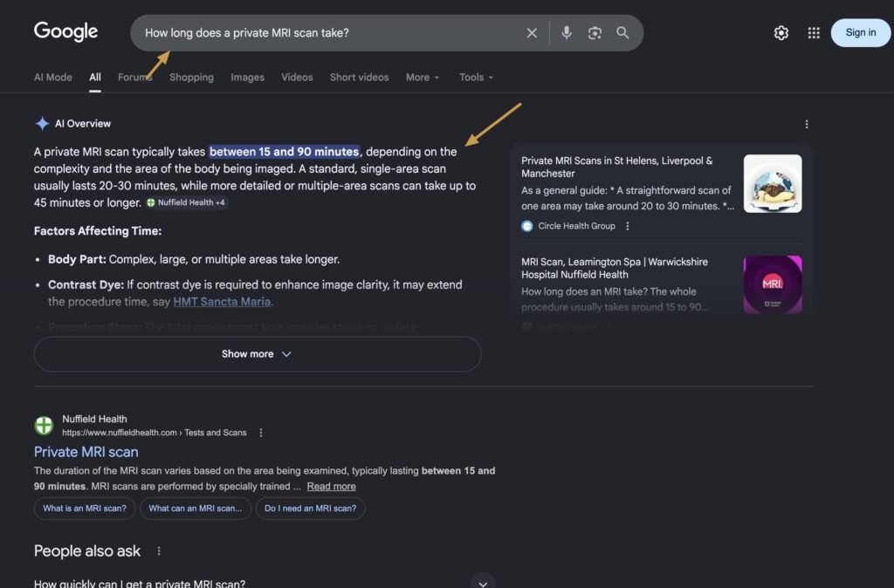Switch to the AI Mode tab
Screen dimensions: 894x588
tap(53, 77)
